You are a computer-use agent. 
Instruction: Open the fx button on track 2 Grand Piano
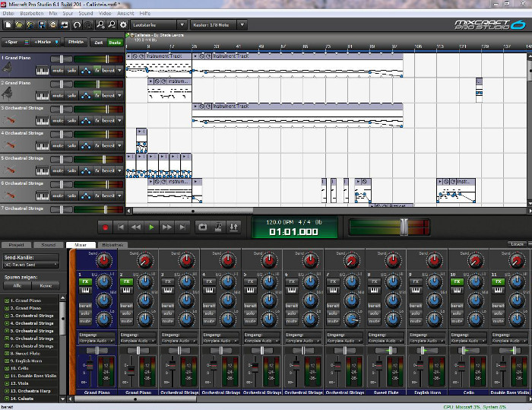point(97,96)
